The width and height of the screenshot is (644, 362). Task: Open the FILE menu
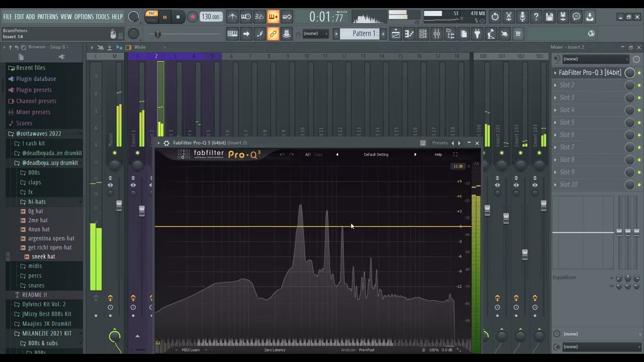[8, 17]
